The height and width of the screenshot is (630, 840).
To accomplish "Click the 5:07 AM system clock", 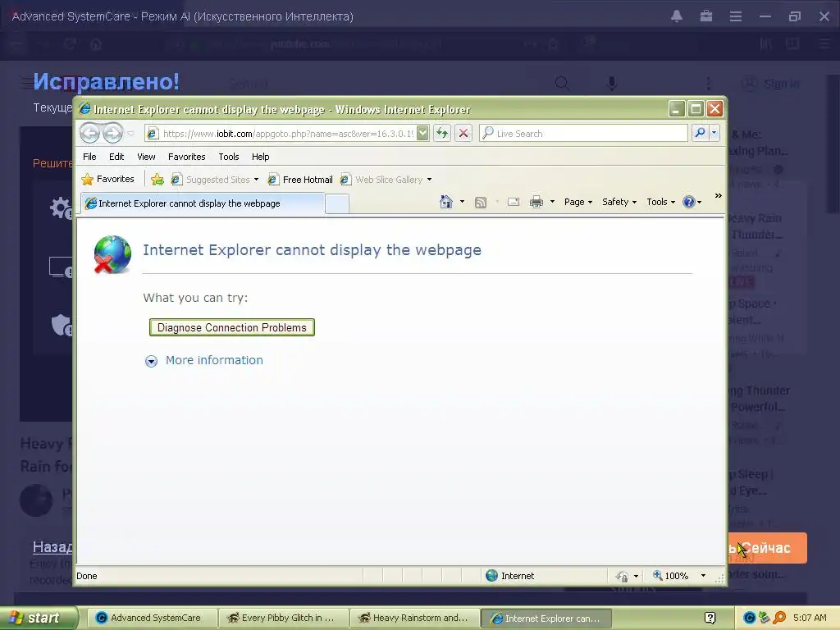I will pos(810,618).
